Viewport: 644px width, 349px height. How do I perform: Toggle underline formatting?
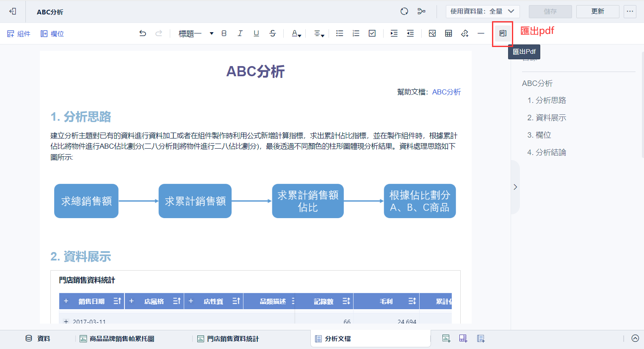pyautogui.click(x=256, y=33)
